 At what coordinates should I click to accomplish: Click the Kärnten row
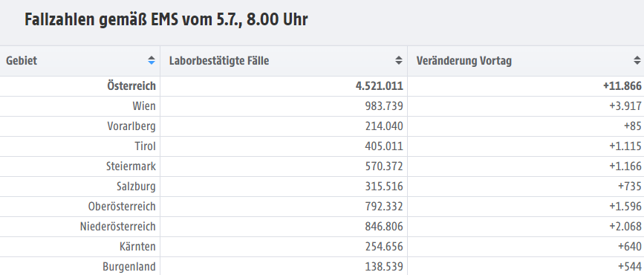[322, 247]
